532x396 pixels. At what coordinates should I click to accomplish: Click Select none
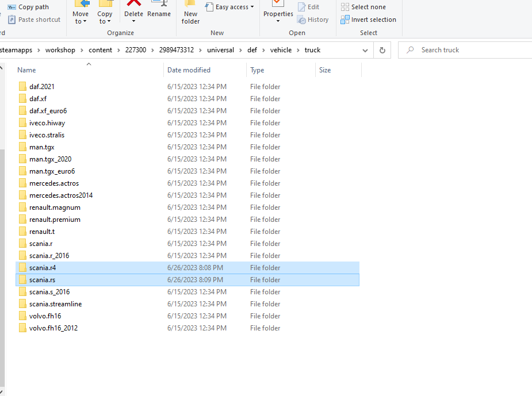pyautogui.click(x=363, y=7)
